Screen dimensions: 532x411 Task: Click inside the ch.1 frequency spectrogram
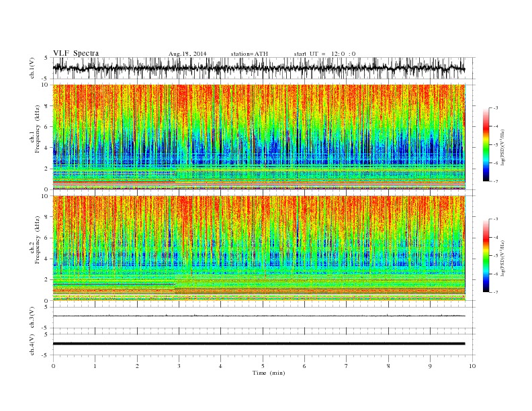(259, 137)
